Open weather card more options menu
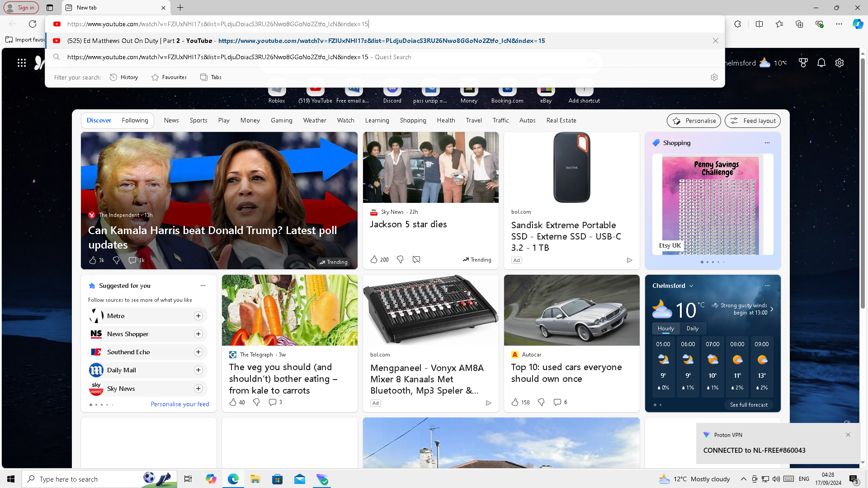Screen dimensions: 868x488 [x=767, y=286]
